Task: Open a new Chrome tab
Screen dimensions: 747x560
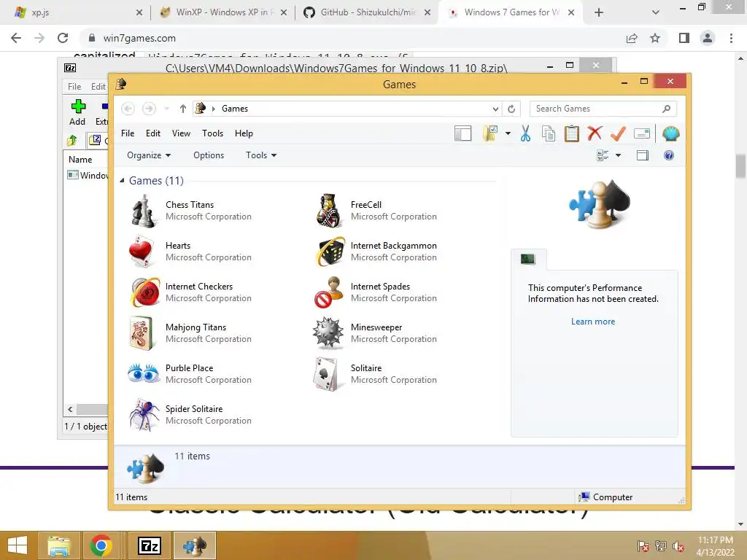Action: (599, 12)
